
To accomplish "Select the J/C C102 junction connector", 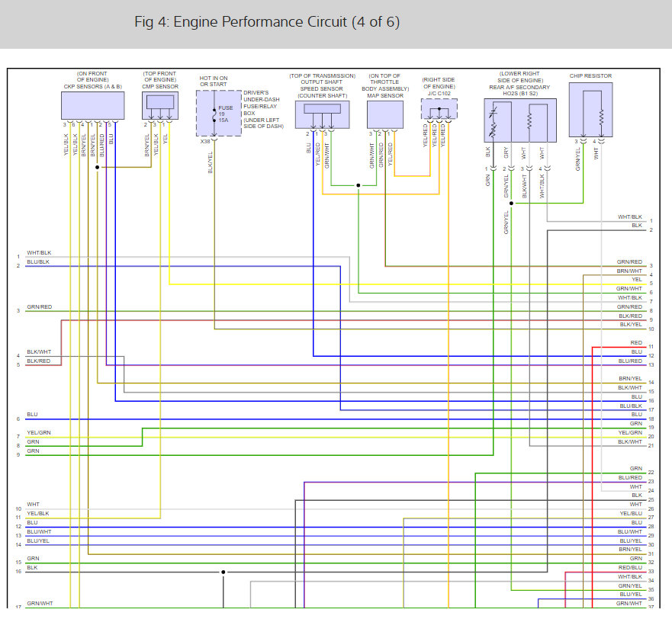I will pos(439,109).
